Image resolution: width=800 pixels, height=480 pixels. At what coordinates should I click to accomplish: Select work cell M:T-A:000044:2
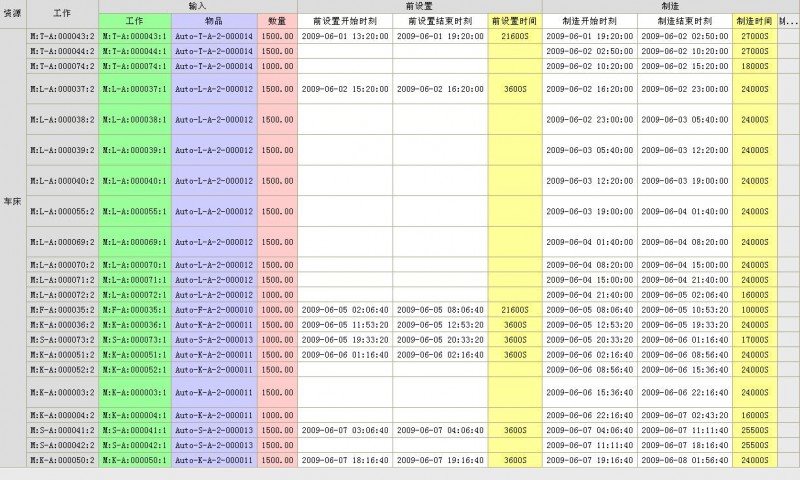(x=62, y=51)
